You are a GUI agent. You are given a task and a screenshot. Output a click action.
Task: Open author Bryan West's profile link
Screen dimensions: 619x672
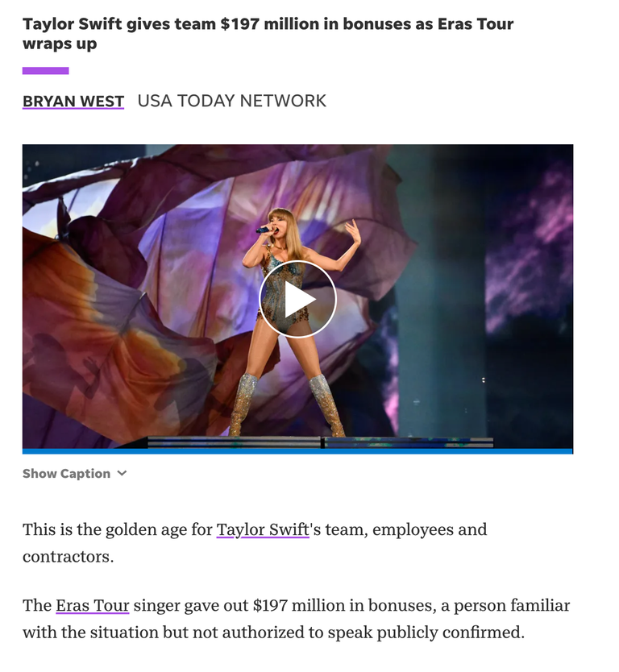(x=73, y=102)
